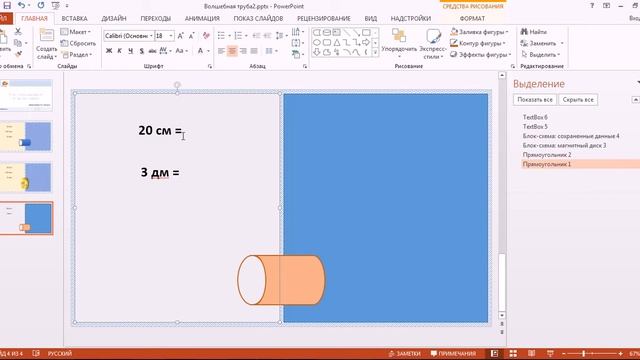
Task: Insert the oval shape from the gallery
Action: click(317, 42)
